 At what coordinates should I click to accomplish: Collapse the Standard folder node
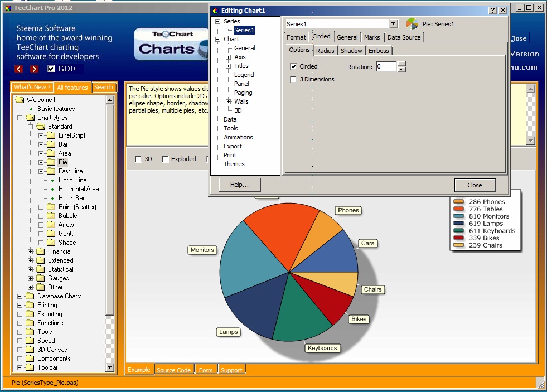click(x=30, y=127)
